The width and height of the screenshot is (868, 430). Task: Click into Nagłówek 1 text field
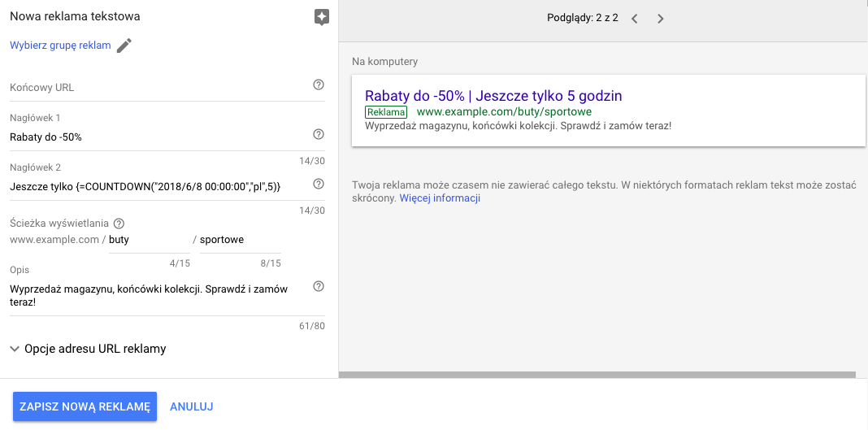point(159,137)
